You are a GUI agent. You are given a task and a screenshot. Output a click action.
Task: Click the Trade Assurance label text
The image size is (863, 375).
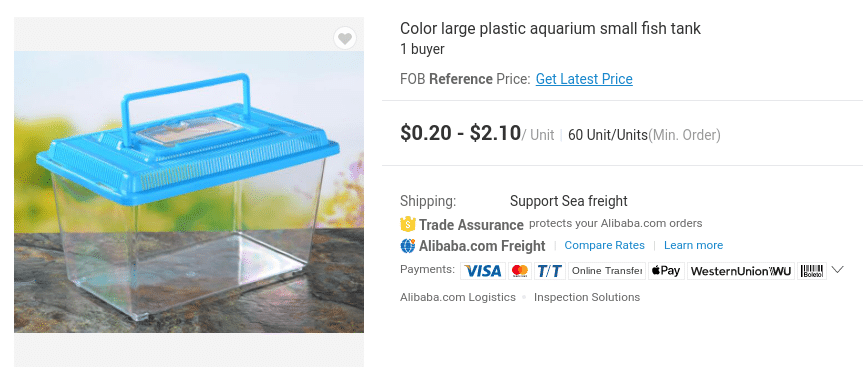471,225
